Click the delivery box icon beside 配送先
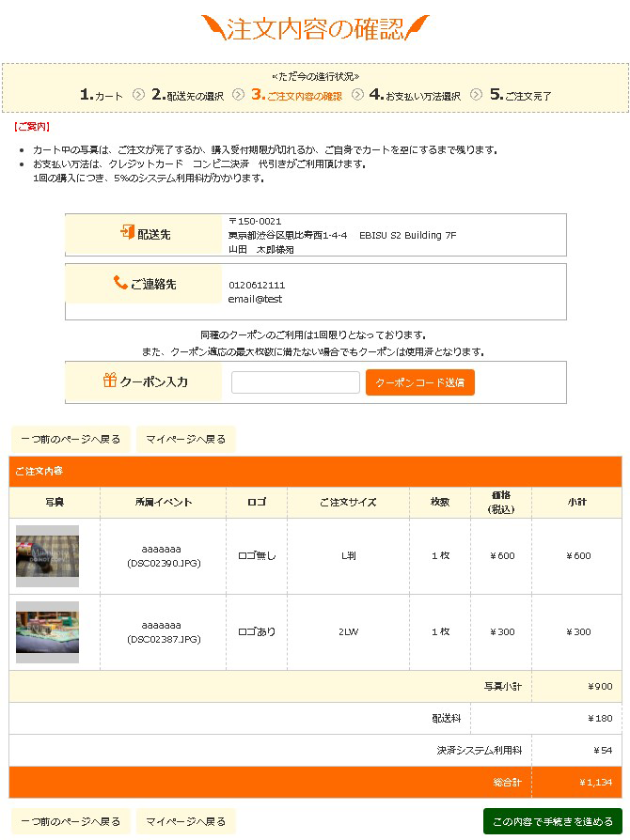Viewport: 630px width, 840px height. pyautogui.click(x=127, y=232)
